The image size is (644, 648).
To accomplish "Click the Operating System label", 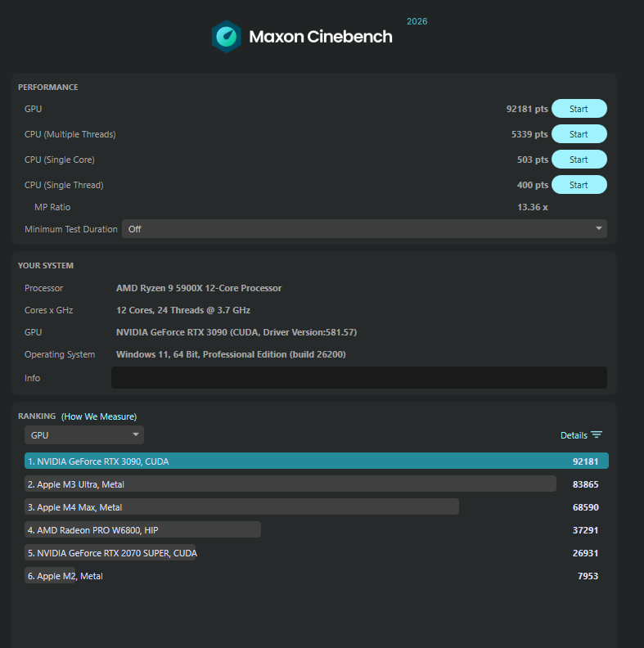I will (x=60, y=354).
